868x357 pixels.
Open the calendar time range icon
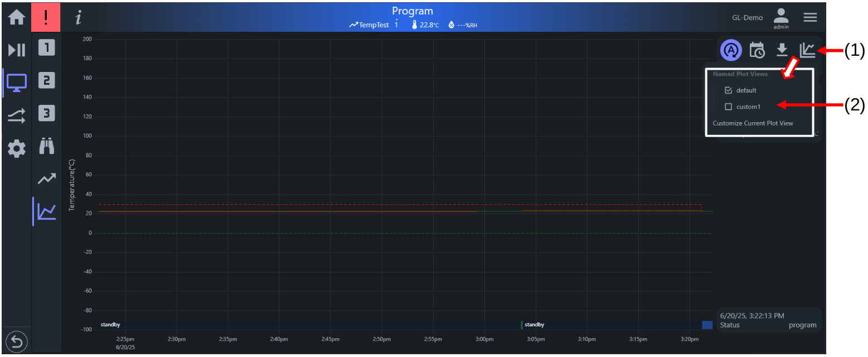click(757, 50)
